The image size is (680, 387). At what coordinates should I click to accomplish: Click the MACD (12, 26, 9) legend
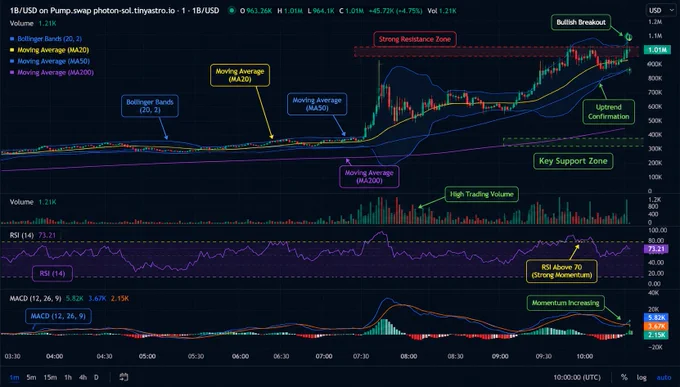pyautogui.click(x=69, y=298)
